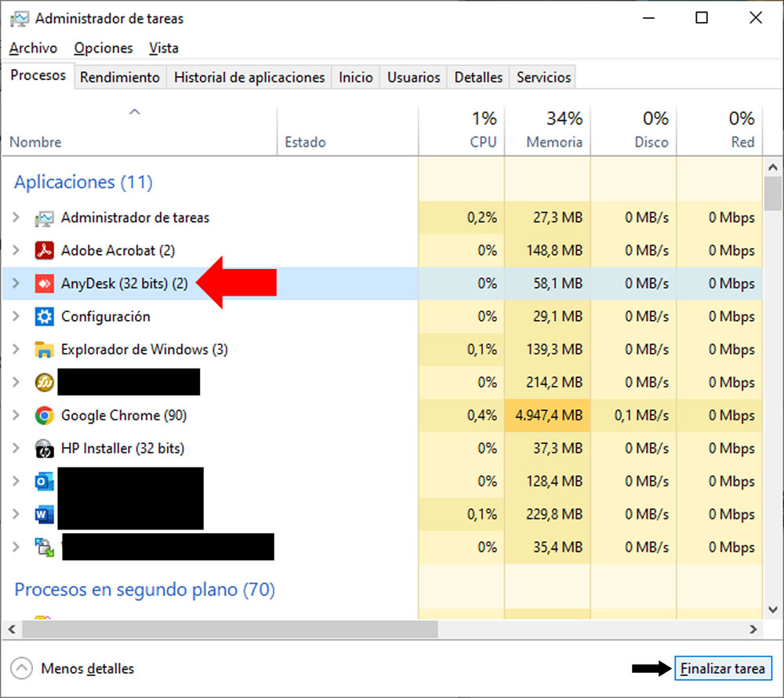Screen dimensions: 784x698
Task: Select the HP Installer (32 bits) name
Action: click(x=122, y=449)
